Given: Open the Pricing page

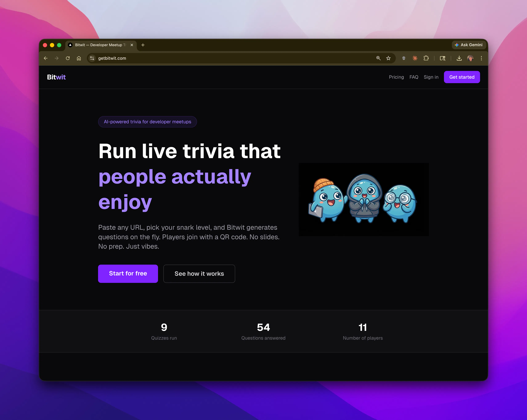Looking at the screenshot, I should (396, 77).
